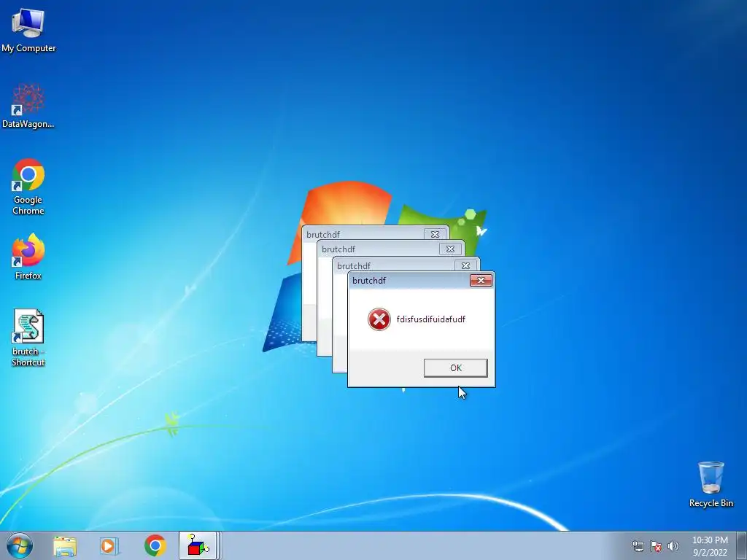Click OK in the brutchdf error dialog
Viewport: 747px width, 560px height.
point(455,367)
